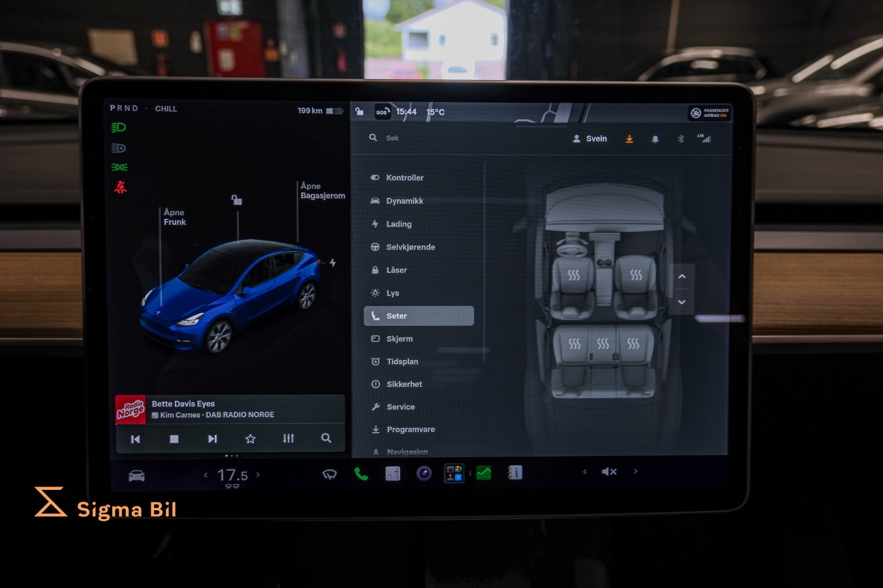Open the car controls icon in bottom bar
This screenshot has height=588, width=883.
136,475
